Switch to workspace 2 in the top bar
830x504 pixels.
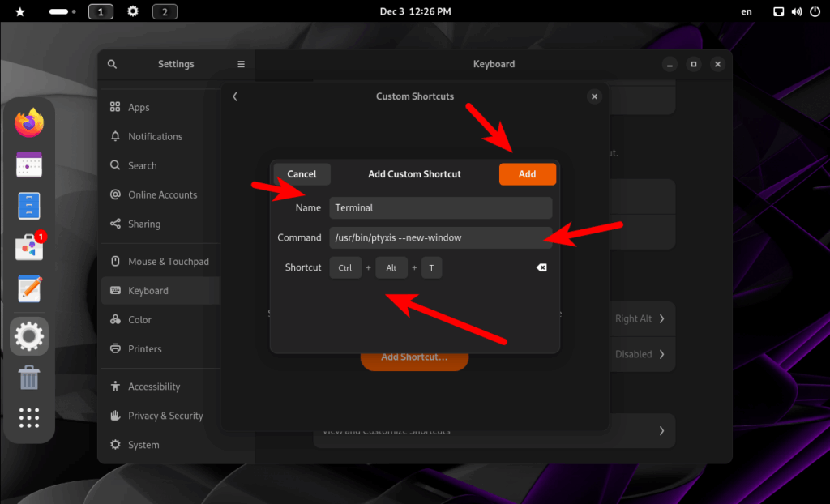165,11
